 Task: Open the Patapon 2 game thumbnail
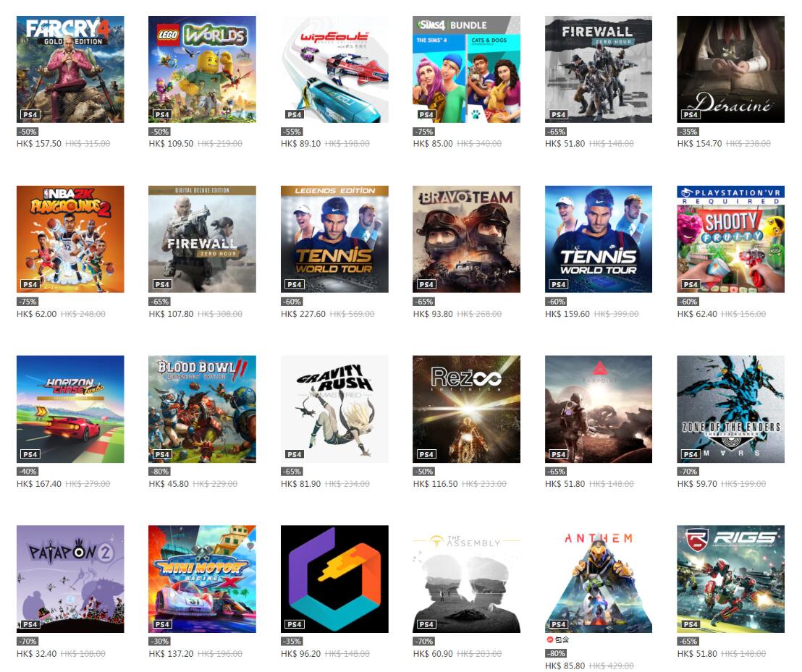tap(70, 579)
